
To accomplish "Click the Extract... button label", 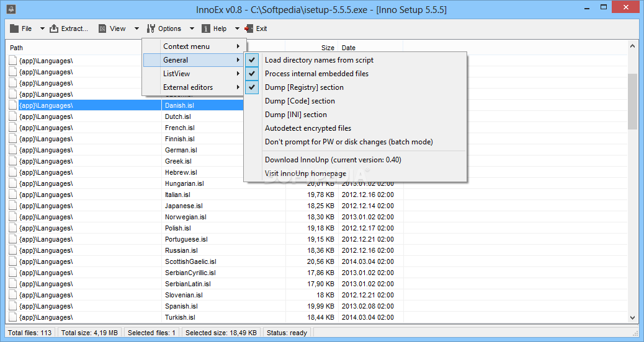I will (74, 28).
